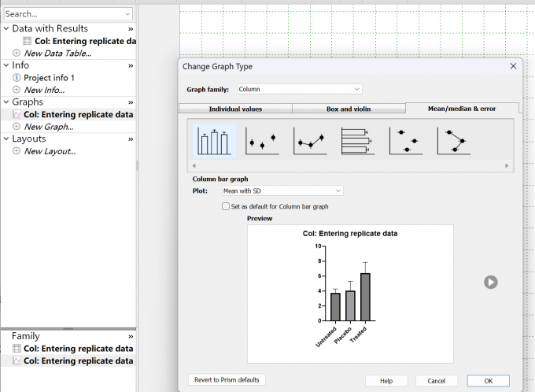Click the table icon in the Family panel
Screen dimensions: 535x392
point(17,348)
